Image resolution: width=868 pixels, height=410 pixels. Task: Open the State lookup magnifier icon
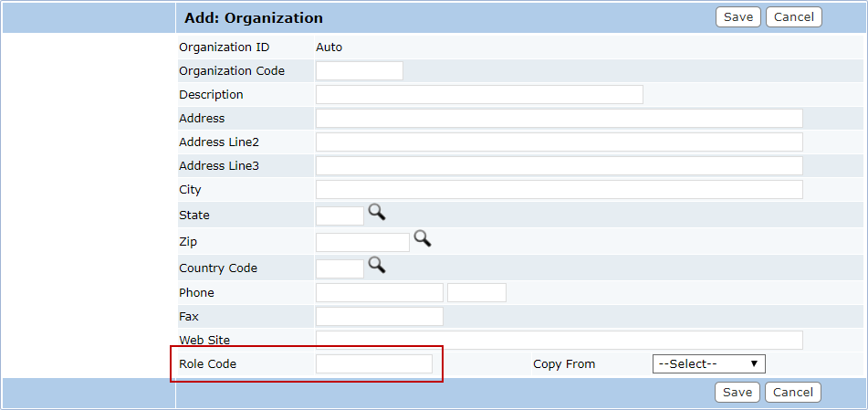tap(377, 212)
